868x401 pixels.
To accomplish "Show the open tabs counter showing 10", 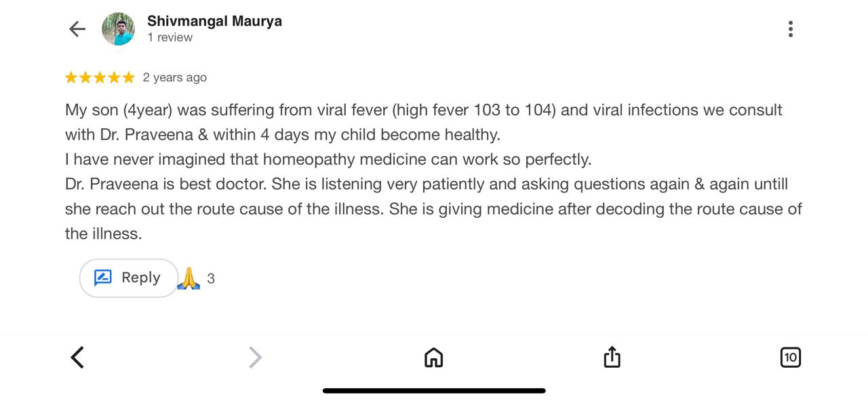I will click(x=790, y=357).
